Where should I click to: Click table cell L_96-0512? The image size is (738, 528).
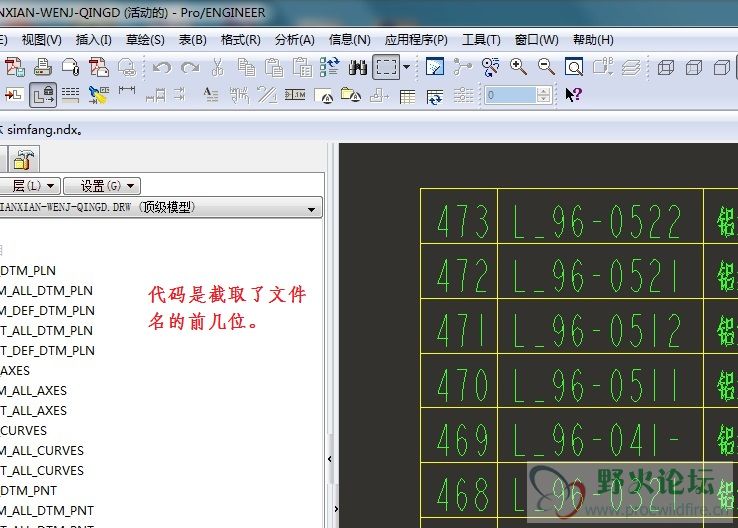[600, 326]
